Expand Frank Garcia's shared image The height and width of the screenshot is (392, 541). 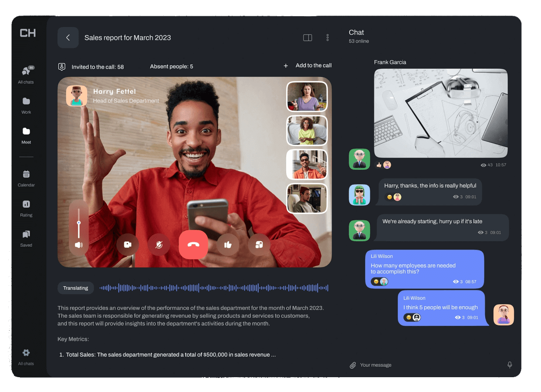point(440,113)
